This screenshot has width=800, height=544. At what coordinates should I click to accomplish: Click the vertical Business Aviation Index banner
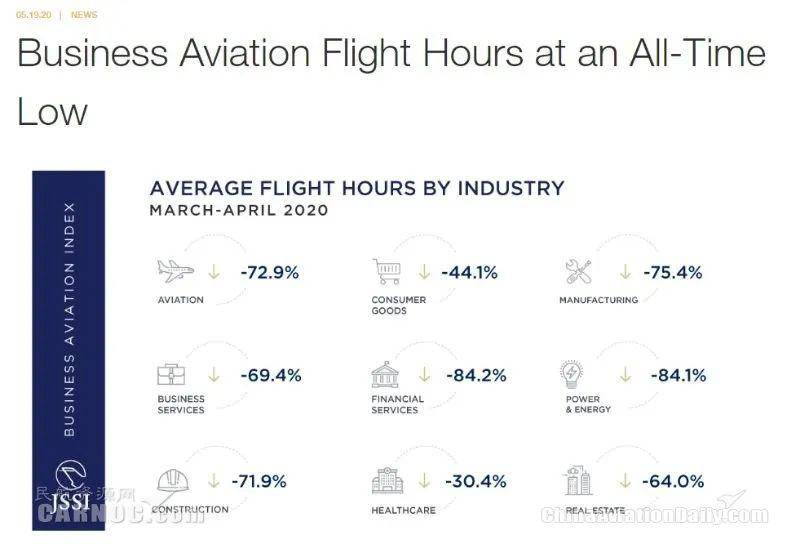(69, 319)
